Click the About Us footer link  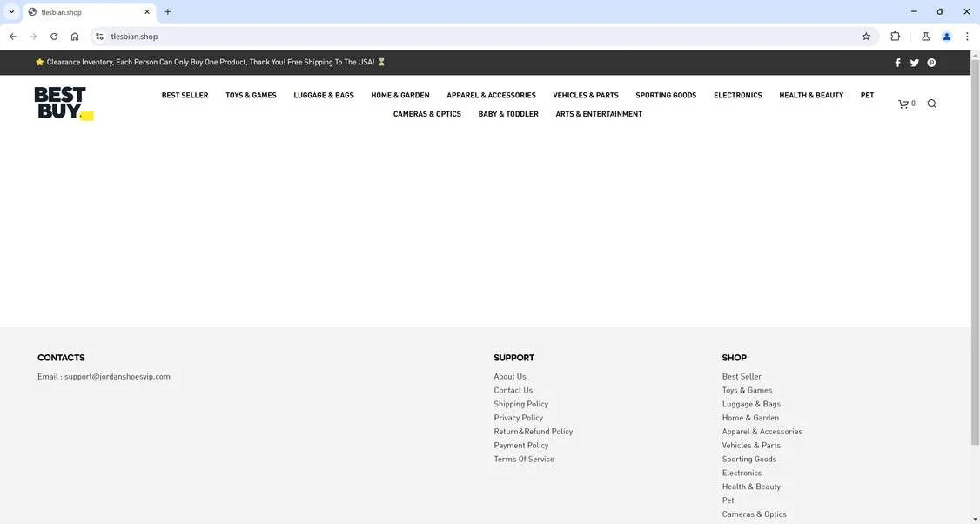point(510,376)
